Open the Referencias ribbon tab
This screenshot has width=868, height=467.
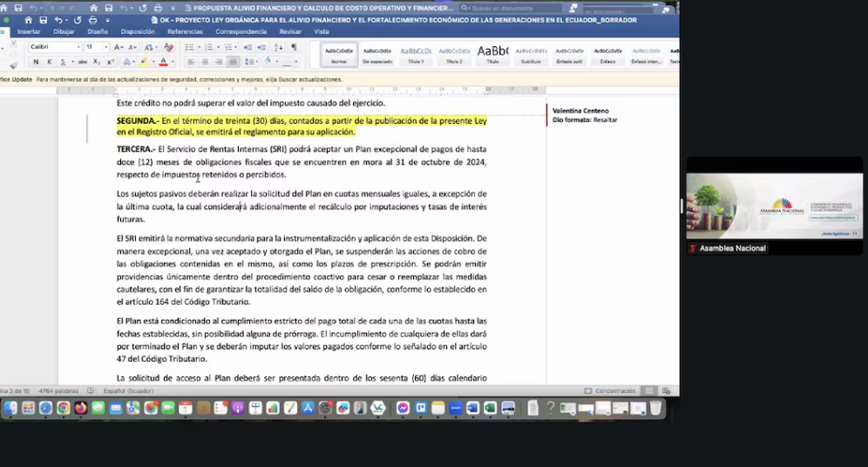coord(185,31)
